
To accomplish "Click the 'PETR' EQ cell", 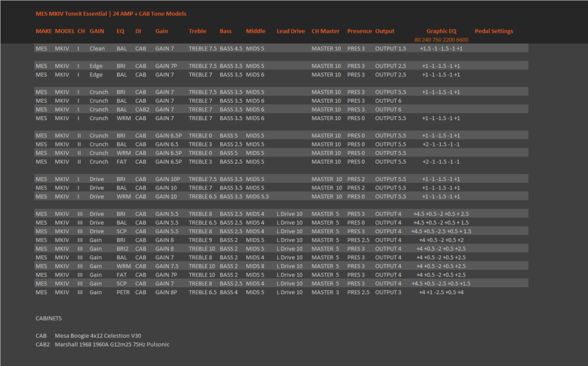I will coord(123,292).
